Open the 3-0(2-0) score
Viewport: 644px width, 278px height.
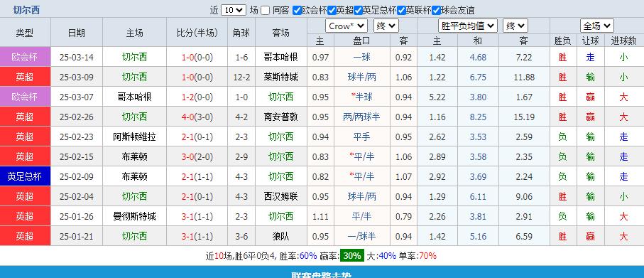(x=197, y=156)
